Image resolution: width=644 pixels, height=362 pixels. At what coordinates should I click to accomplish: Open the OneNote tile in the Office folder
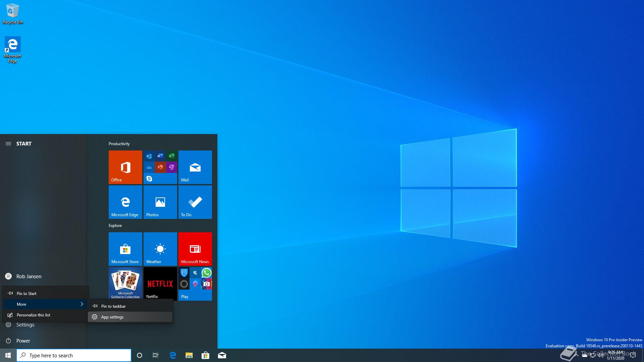171,167
